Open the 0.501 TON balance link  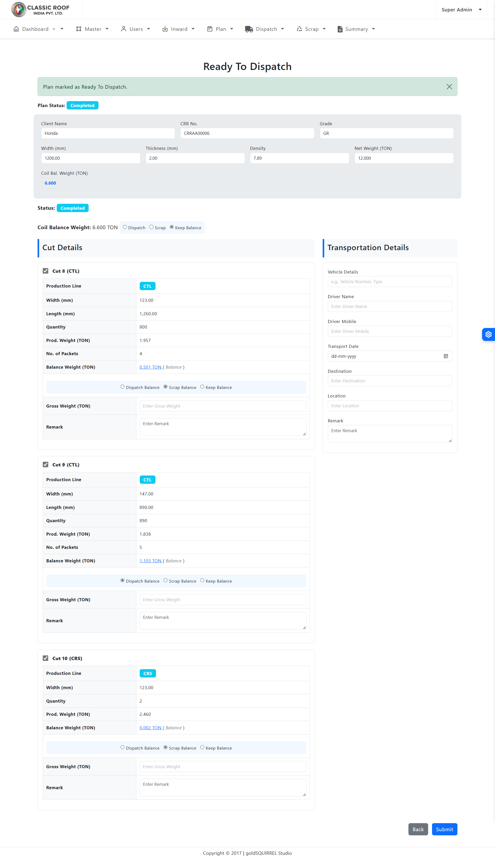150,367
